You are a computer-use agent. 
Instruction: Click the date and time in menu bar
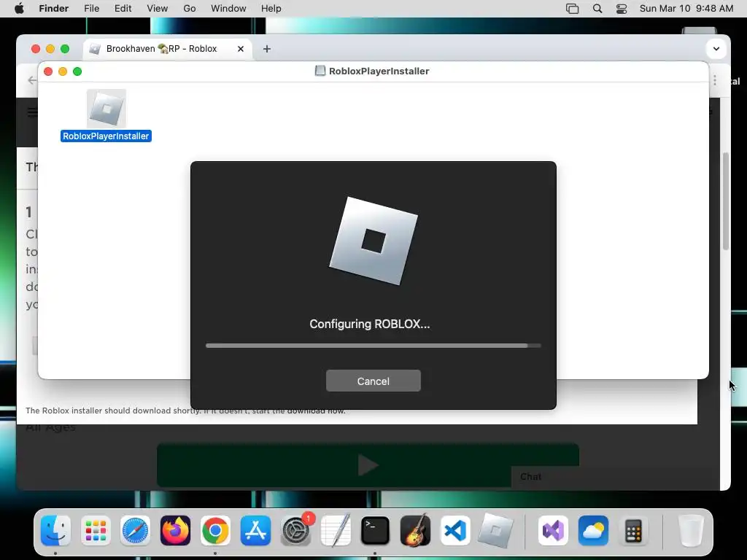[686, 9]
